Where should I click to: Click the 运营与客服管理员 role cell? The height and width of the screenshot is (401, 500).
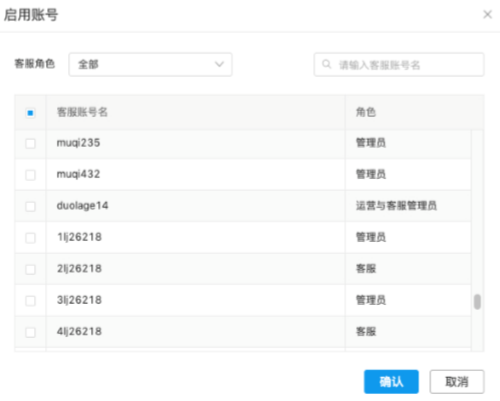coord(408,206)
